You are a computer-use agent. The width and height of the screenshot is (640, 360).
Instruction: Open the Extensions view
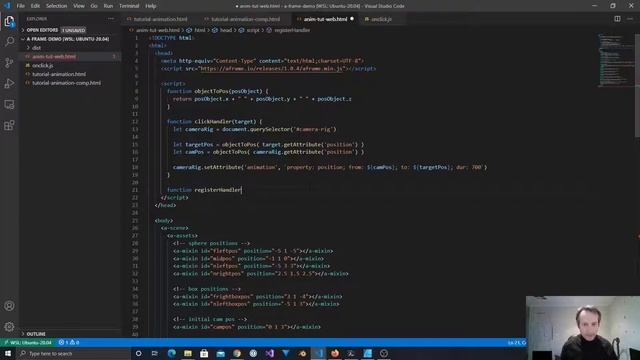coord(9,125)
